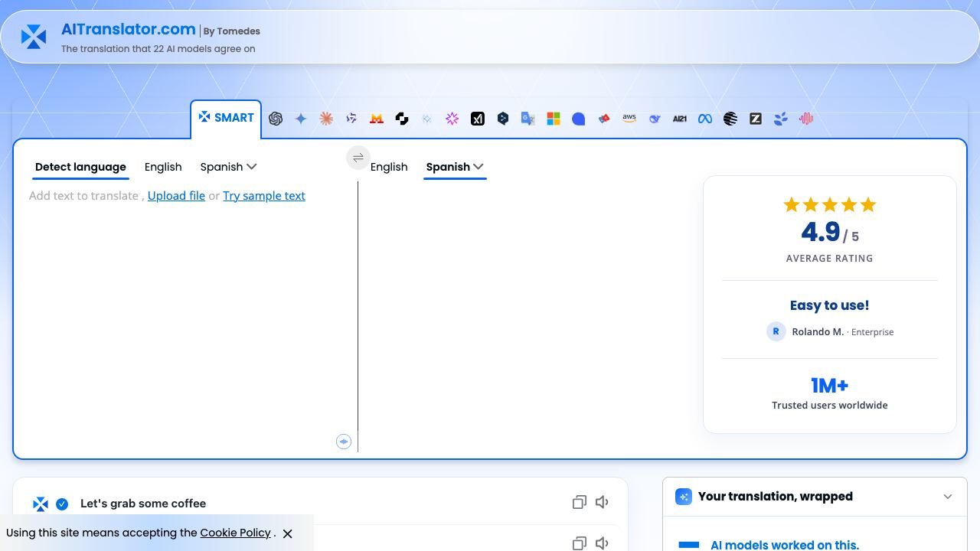This screenshot has width=980, height=551.
Task: Click the Upload file link
Action: tap(176, 196)
